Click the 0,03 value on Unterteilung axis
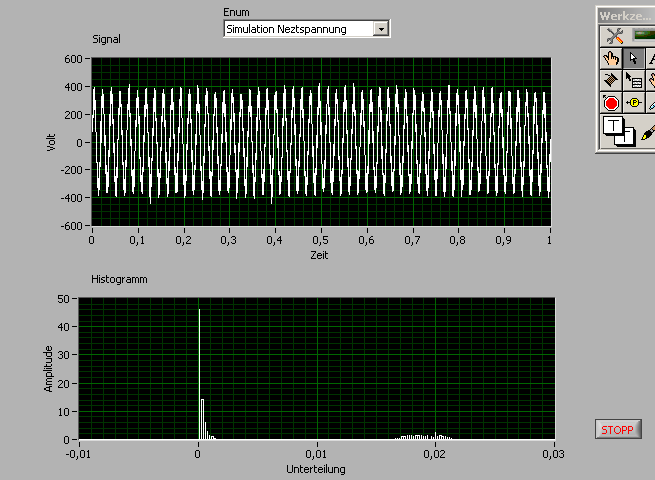Screen dimensions: 655x480 coord(553,454)
